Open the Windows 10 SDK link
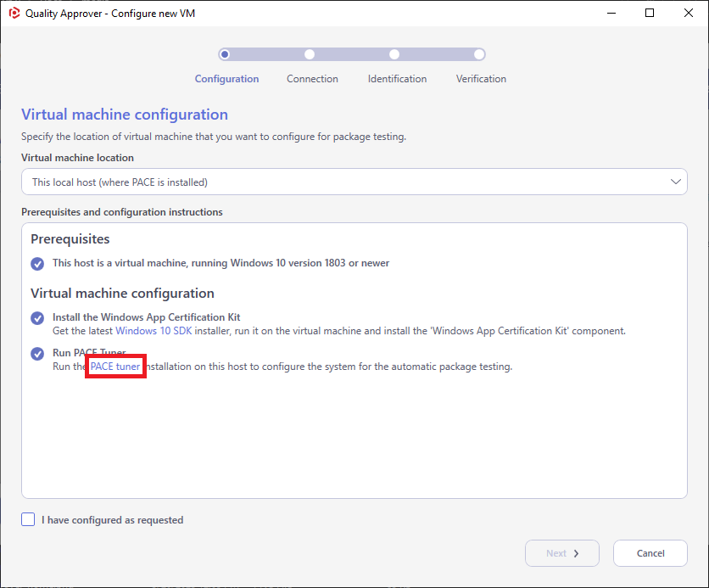The image size is (709, 588). pos(154,331)
